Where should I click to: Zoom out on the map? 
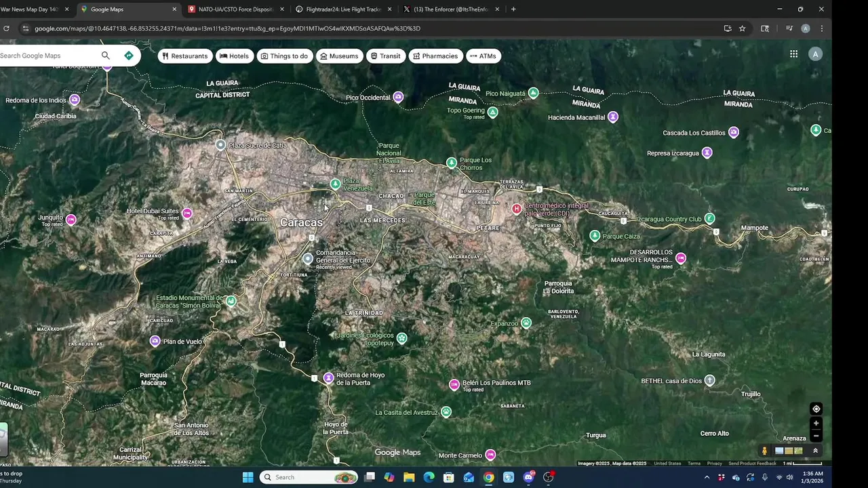(816, 435)
